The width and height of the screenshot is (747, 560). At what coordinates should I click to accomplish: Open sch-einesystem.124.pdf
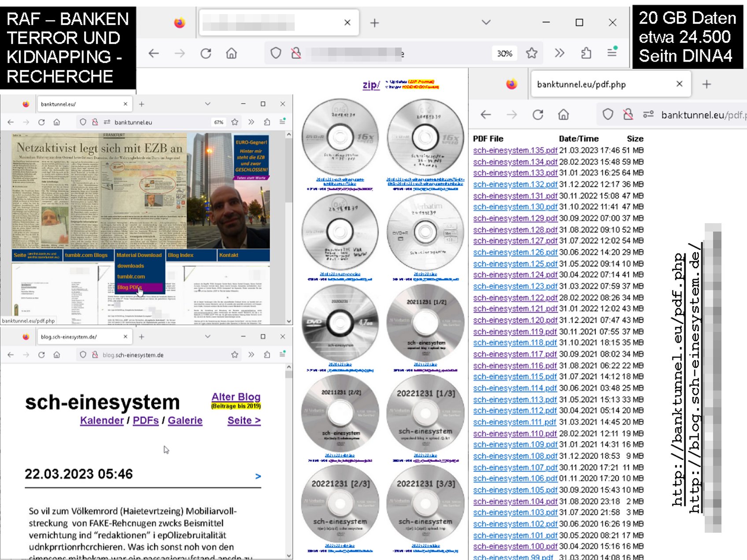pyautogui.click(x=515, y=275)
